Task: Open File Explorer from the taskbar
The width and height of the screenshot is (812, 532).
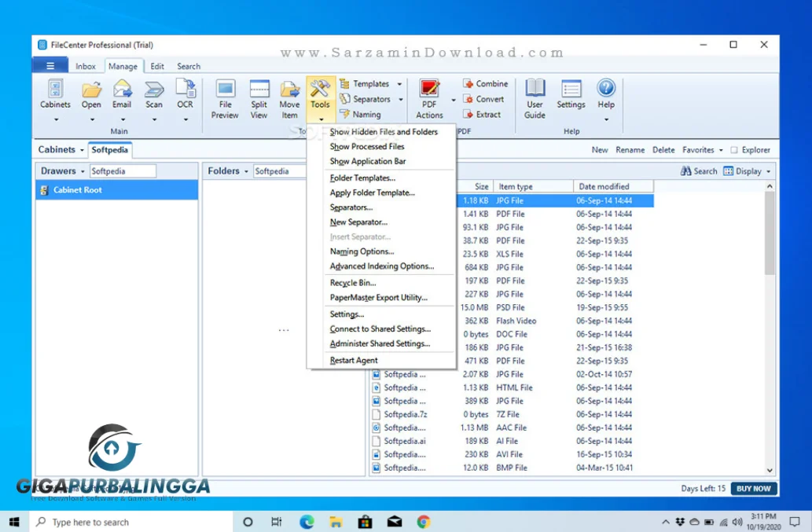Action: point(336,522)
